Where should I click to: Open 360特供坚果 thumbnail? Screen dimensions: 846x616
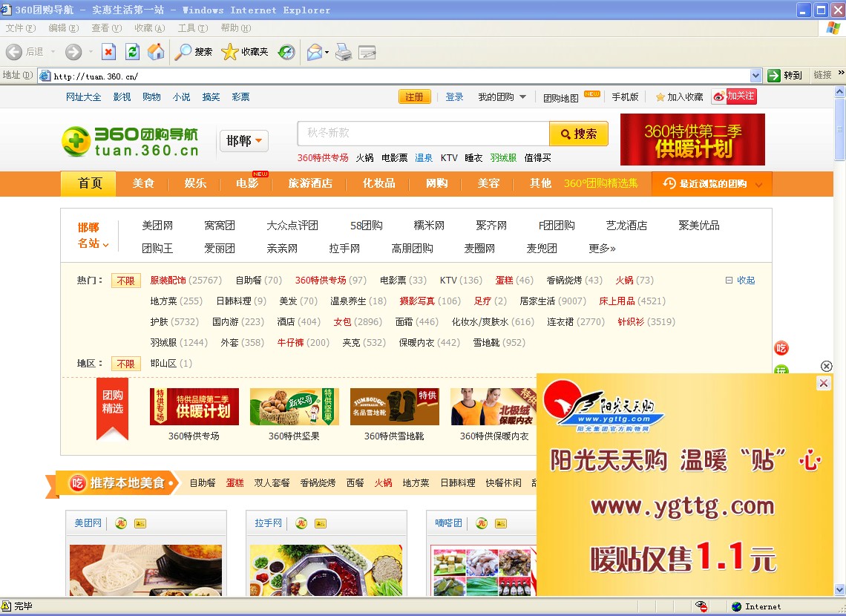click(295, 407)
